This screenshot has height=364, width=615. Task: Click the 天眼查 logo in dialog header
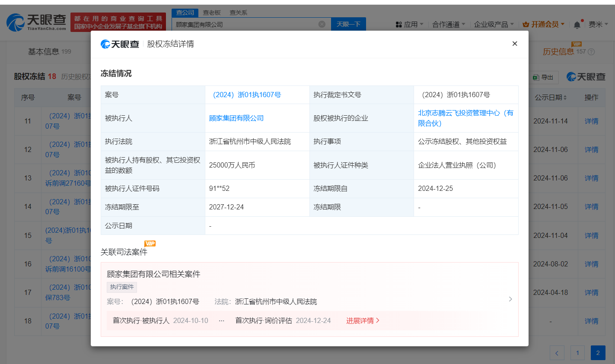point(120,44)
